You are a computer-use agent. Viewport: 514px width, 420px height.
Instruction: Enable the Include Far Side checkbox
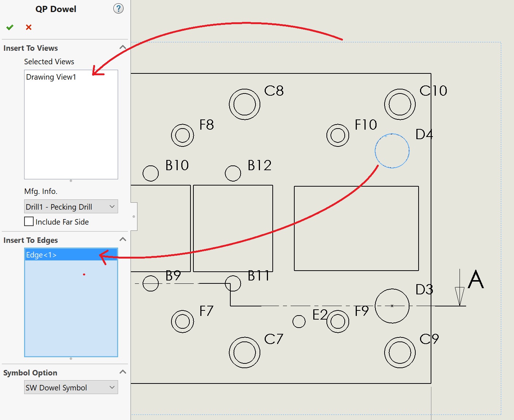[x=29, y=222]
